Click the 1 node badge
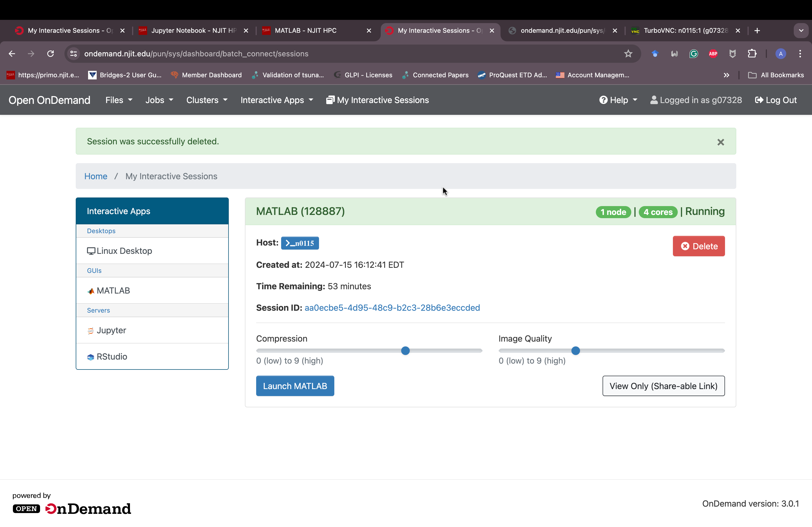812x527 pixels. [x=613, y=212]
